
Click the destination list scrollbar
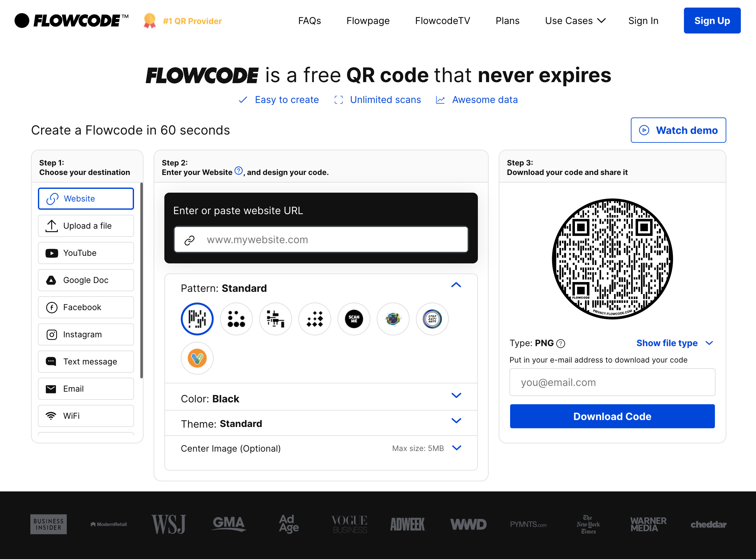tap(142, 280)
